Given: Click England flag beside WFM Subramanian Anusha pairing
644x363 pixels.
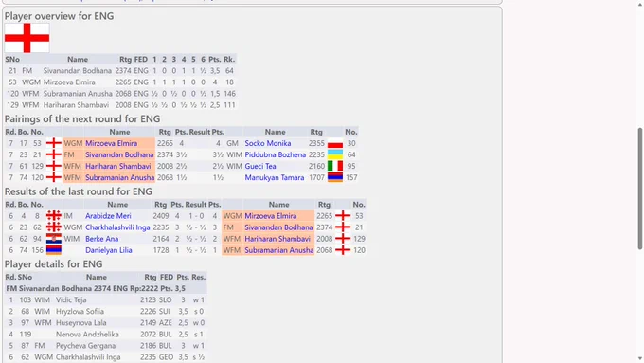Looking at the screenshot, I should coord(54,178).
